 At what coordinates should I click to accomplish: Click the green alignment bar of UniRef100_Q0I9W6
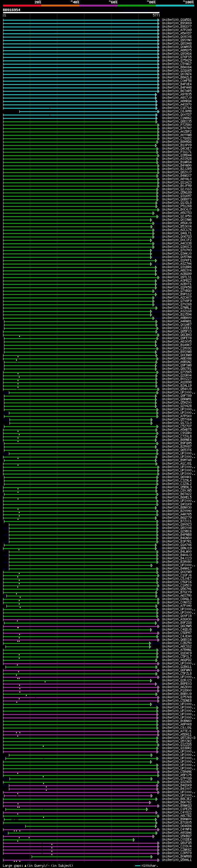[78, 220]
